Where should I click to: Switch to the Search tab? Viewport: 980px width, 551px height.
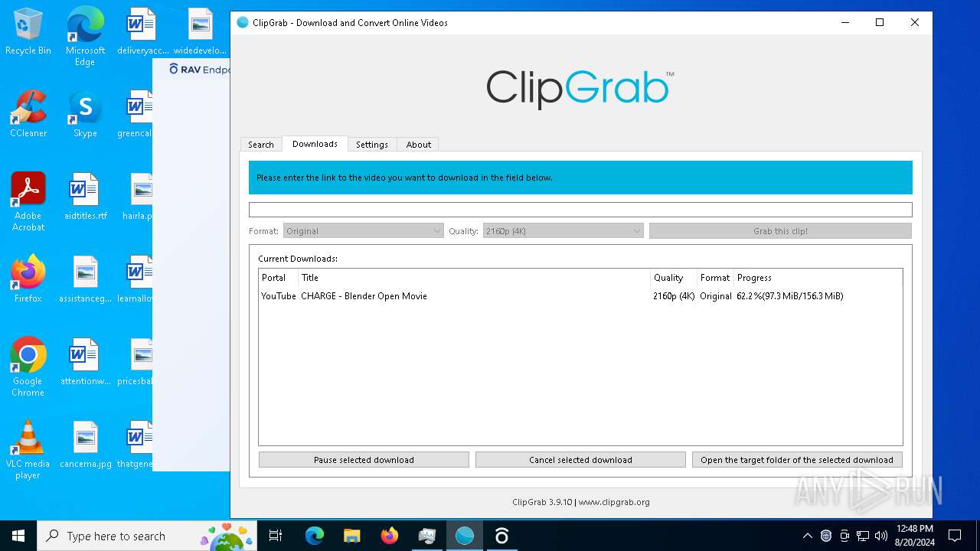(x=261, y=145)
